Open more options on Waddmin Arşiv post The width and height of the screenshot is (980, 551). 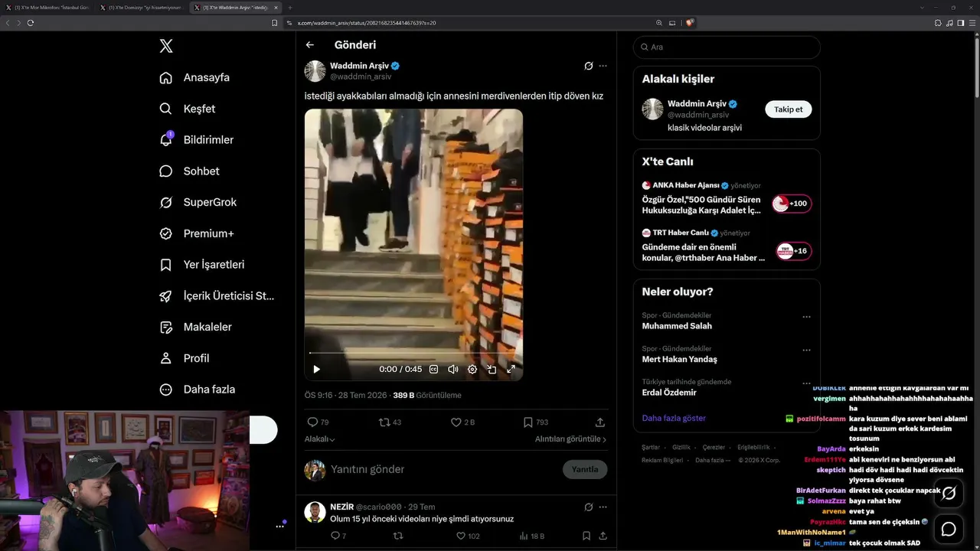603,66
